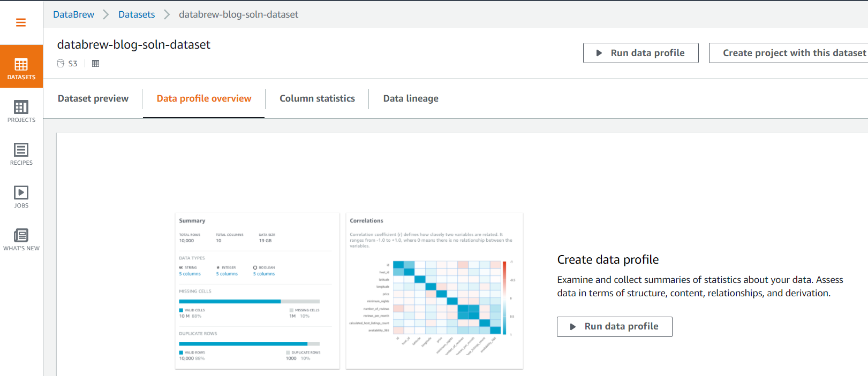This screenshot has height=376, width=868.
Task: Open the What's New sidebar section
Action: 21,240
